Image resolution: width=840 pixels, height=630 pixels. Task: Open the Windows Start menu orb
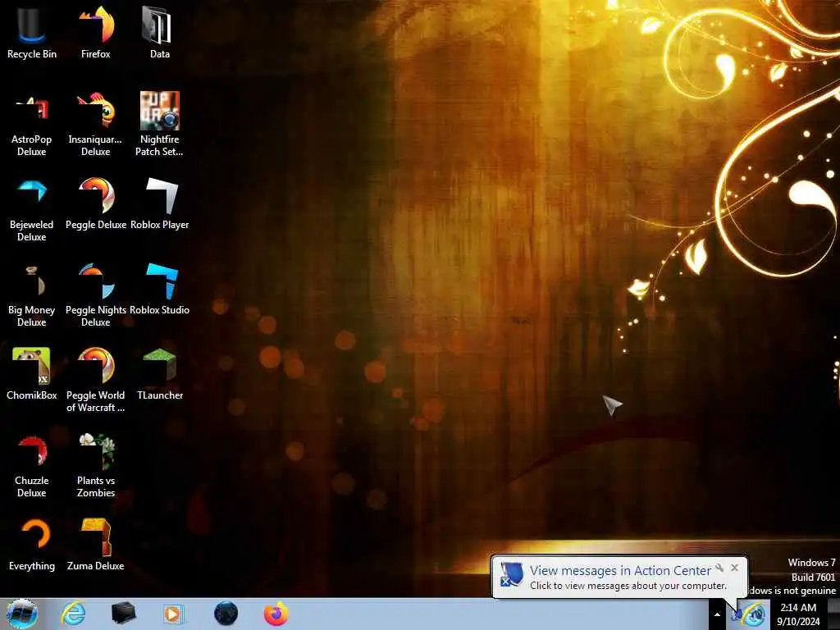(x=22, y=614)
